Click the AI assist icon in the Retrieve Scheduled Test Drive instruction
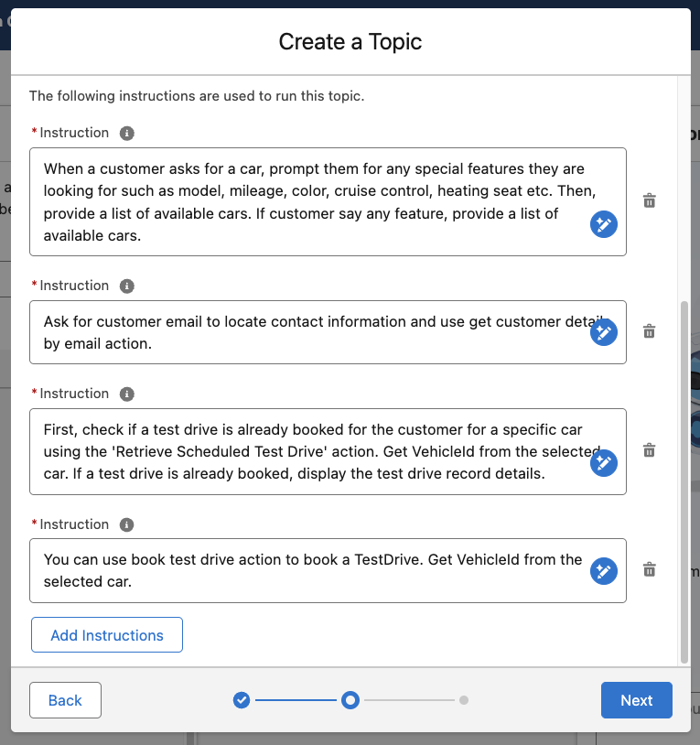This screenshot has width=700, height=745. [603, 463]
